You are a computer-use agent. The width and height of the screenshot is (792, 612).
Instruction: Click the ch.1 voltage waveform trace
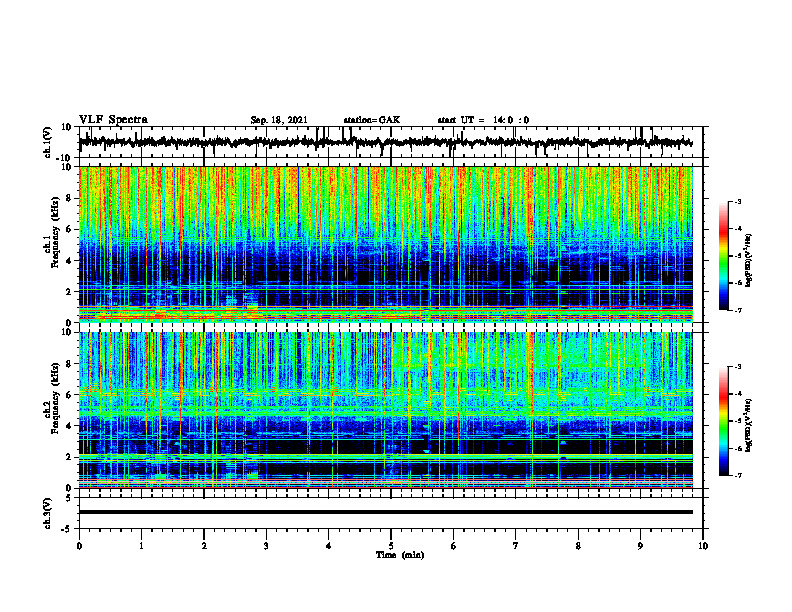point(385,142)
